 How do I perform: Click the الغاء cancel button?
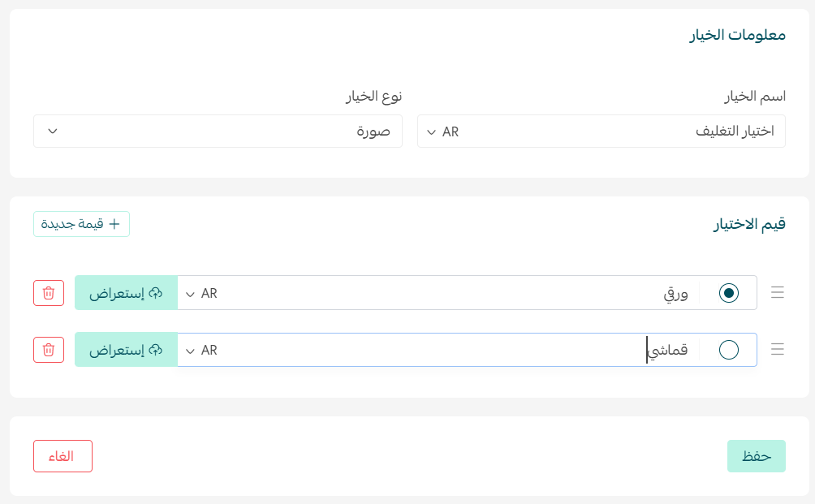point(63,456)
